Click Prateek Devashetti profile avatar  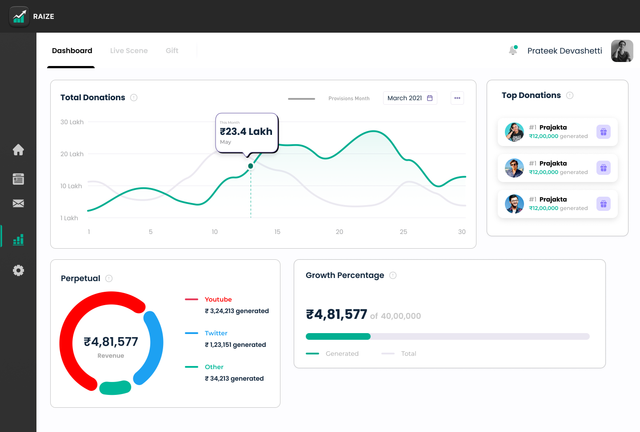click(622, 51)
